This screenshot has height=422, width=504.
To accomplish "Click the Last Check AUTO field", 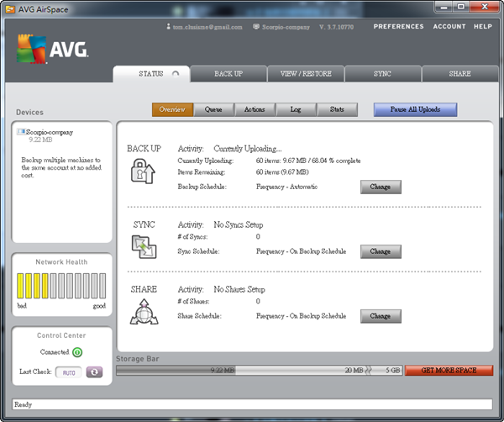I will coord(69,372).
